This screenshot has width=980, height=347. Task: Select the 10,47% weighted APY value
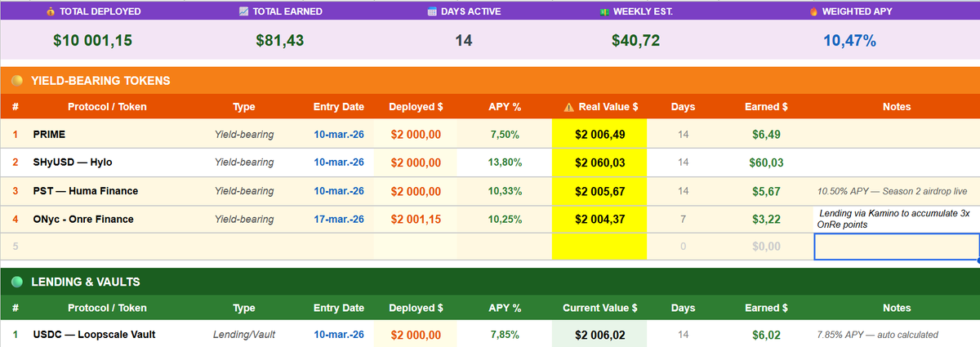pos(849,40)
